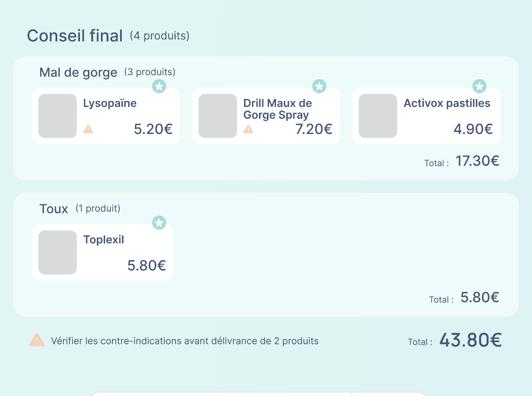Click the Toux section heading
532x396 pixels.
(54, 209)
